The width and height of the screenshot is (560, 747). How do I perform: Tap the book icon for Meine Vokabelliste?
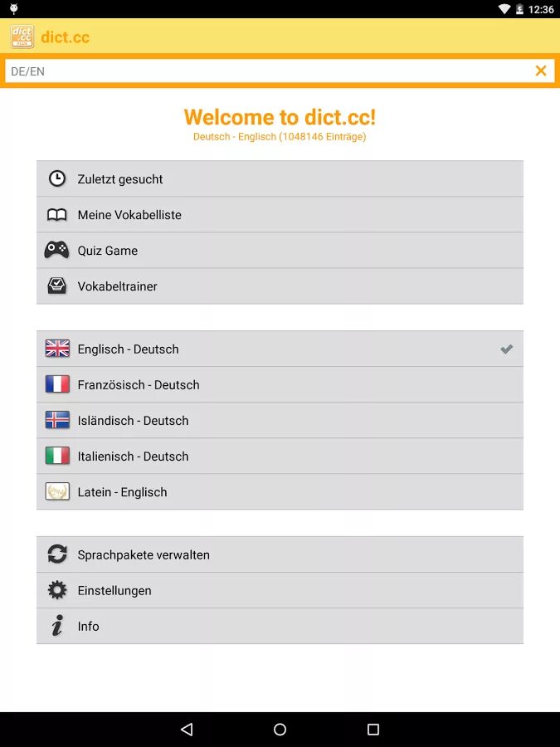(57, 215)
